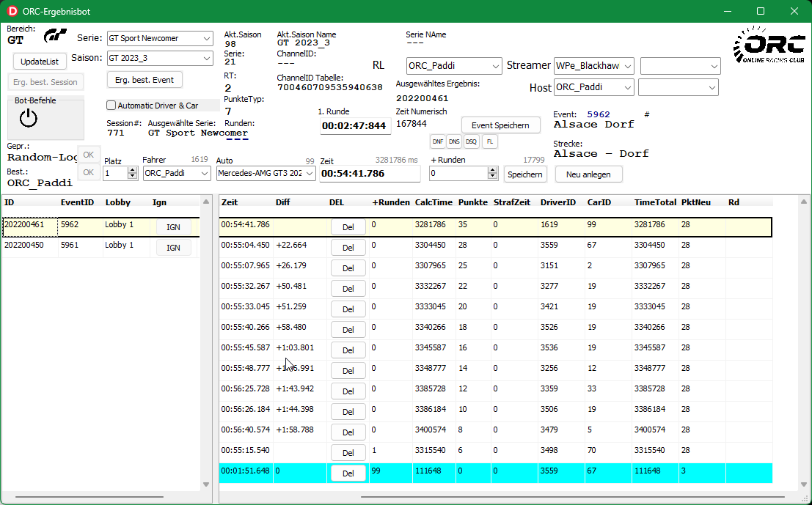Mark result as DNF
This screenshot has width=812, height=505.
[x=437, y=141]
